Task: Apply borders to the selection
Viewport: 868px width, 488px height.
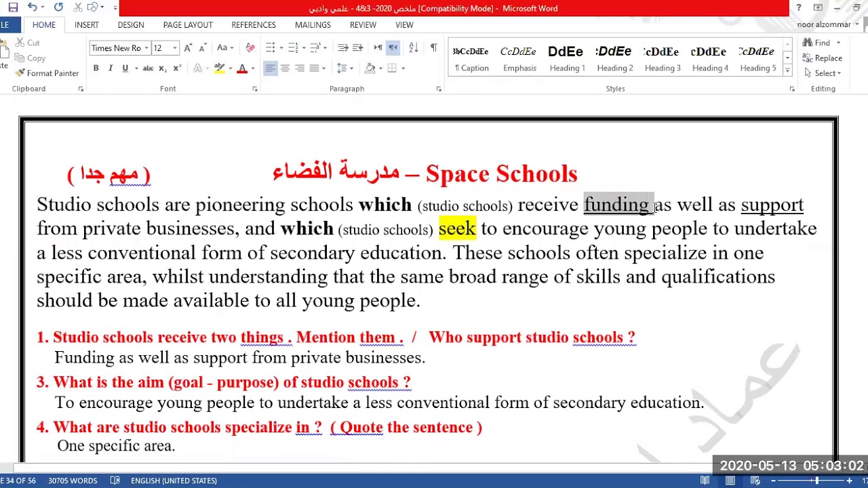Action: point(392,68)
